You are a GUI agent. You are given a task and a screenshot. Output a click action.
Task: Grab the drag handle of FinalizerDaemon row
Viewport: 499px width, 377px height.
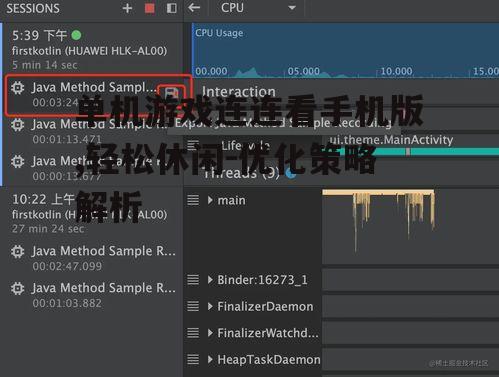pyautogui.click(x=193, y=306)
